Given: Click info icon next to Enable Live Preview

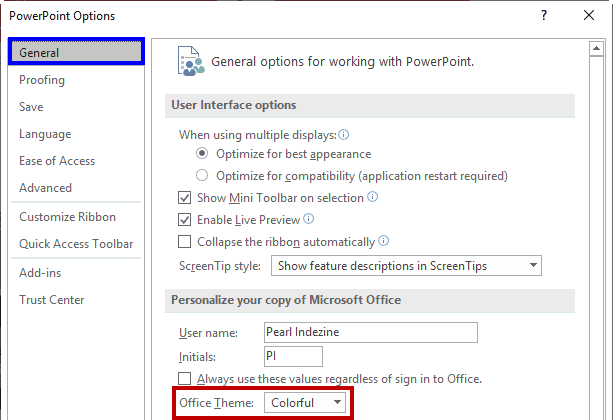Looking at the screenshot, I should point(308,219).
